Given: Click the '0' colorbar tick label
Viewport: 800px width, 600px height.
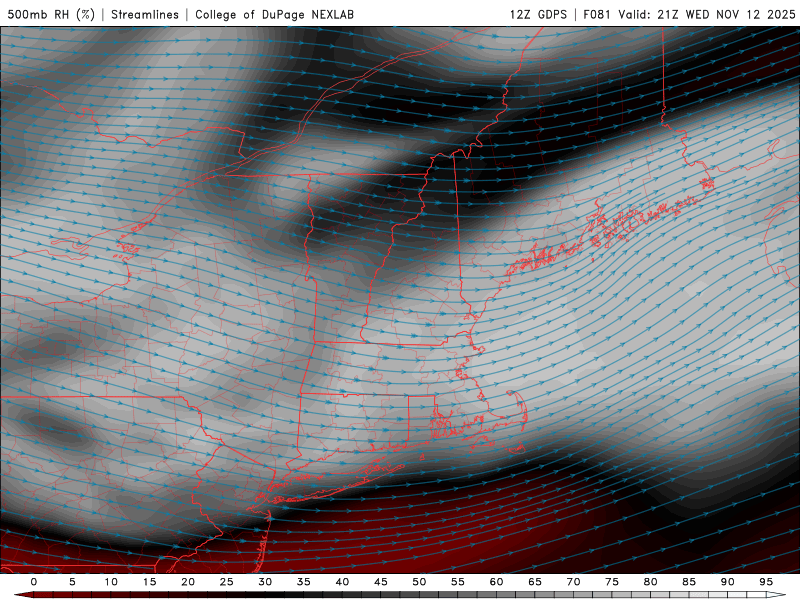Looking at the screenshot, I should click(x=34, y=582).
